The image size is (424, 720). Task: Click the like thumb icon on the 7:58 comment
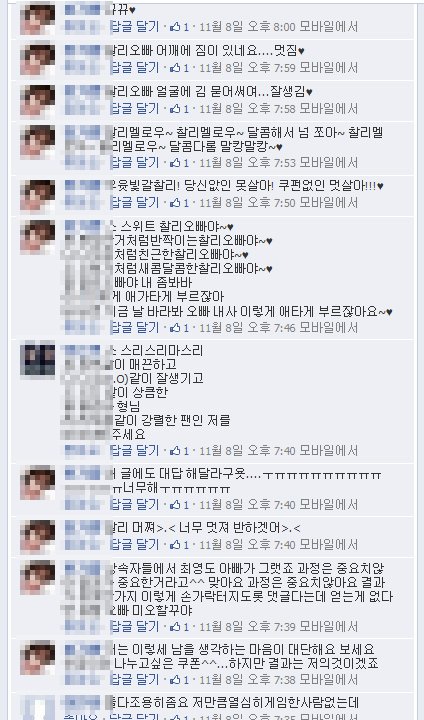(175, 109)
